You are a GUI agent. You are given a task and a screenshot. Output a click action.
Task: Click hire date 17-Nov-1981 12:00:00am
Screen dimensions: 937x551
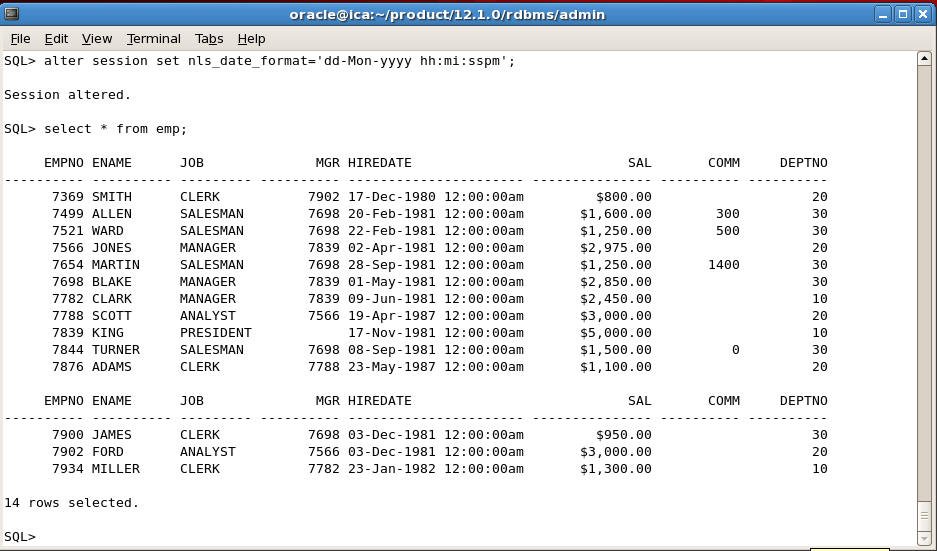pyautogui.click(x=436, y=333)
